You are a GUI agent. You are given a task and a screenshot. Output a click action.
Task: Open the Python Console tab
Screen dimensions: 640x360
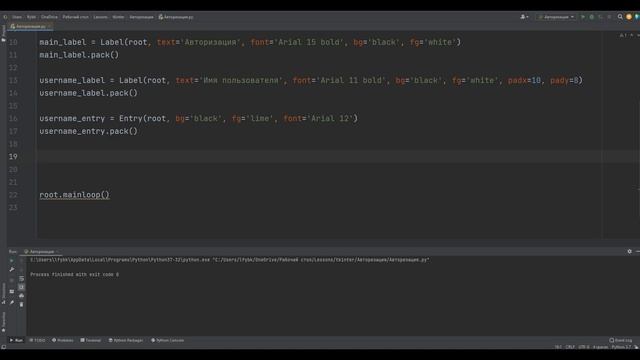pyautogui.click(x=167, y=340)
